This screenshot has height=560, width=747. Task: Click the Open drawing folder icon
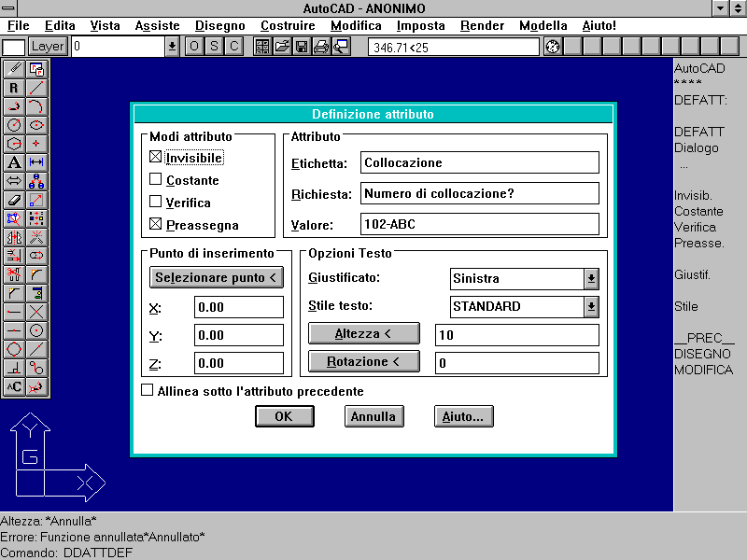[x=282, y=47]
